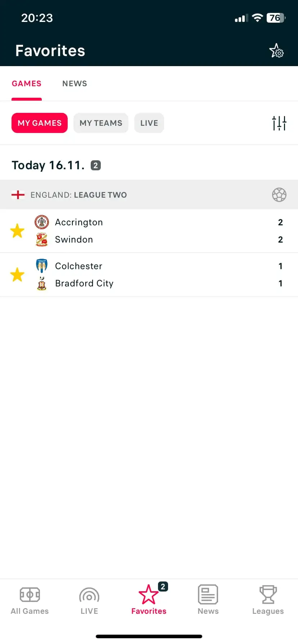Open the Bradford City team row
Viewport: 298px width, 644px height.
click(x=149, y=283)
